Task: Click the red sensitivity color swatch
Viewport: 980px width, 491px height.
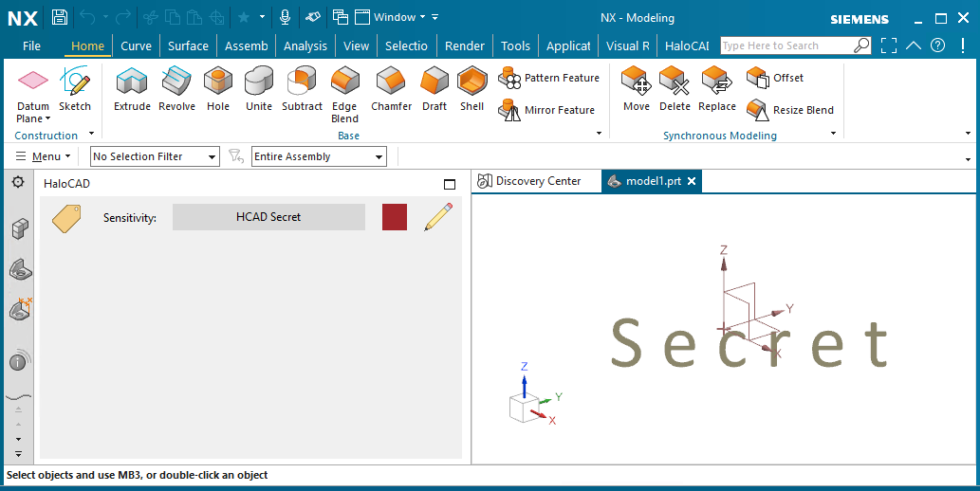Action: [x=395, y=217]
